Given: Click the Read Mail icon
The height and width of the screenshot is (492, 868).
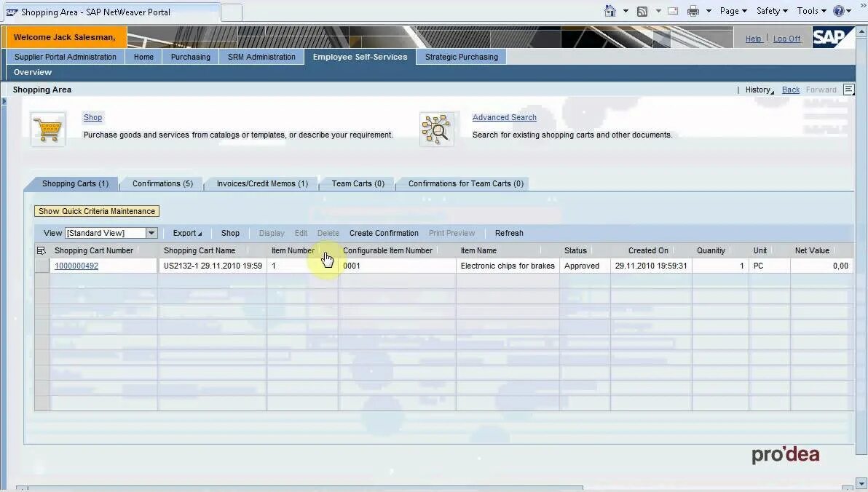Looking at the screenshot, I should (673, 11).
